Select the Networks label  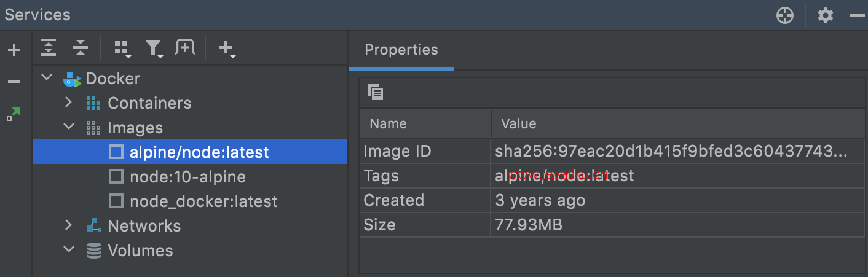pyautogui.click(x=144, y=226)
